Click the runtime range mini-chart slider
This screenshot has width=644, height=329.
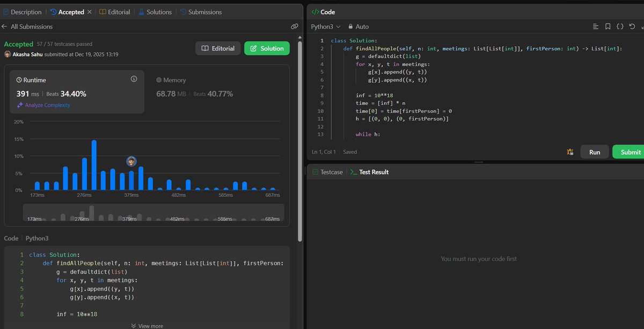coord(153,213)
